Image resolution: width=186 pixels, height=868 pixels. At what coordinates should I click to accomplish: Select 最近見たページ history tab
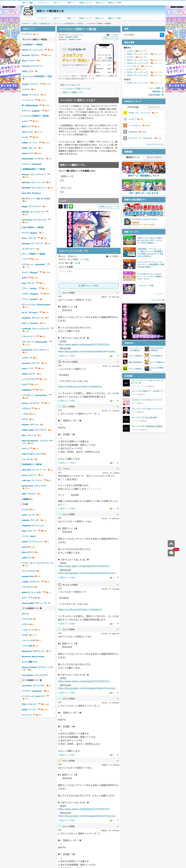point(133,157)
